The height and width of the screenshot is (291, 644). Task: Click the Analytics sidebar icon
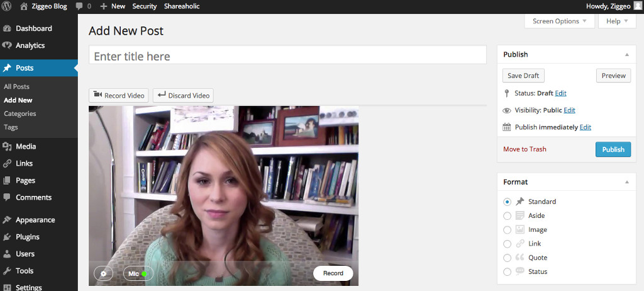[6, 45]
